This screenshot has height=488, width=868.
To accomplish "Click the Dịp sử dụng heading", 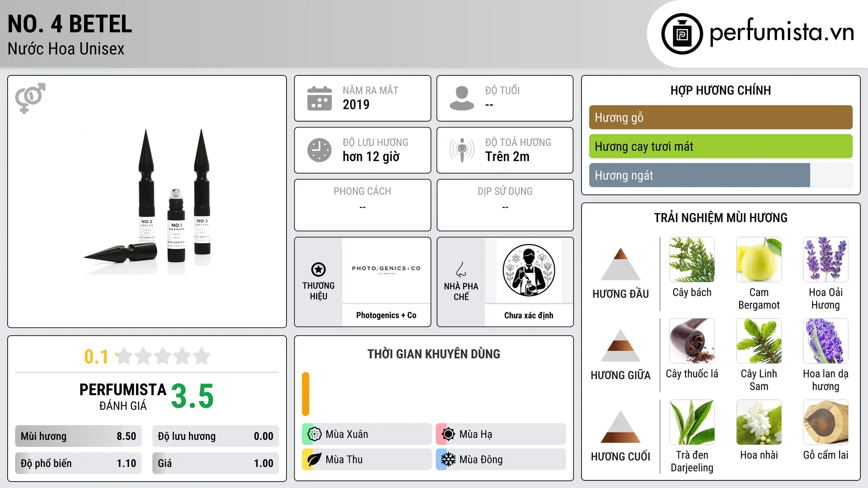I will click(505, 191).
